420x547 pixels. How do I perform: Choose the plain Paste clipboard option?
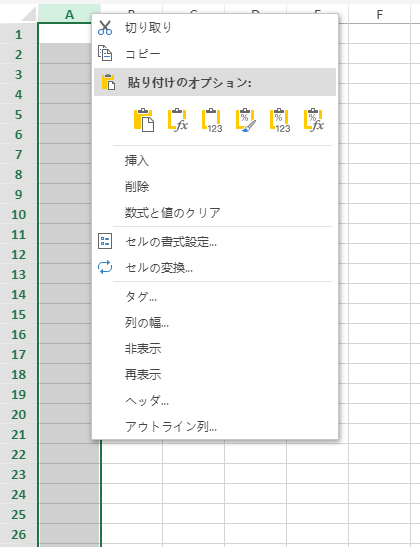(x=144, y=120)
